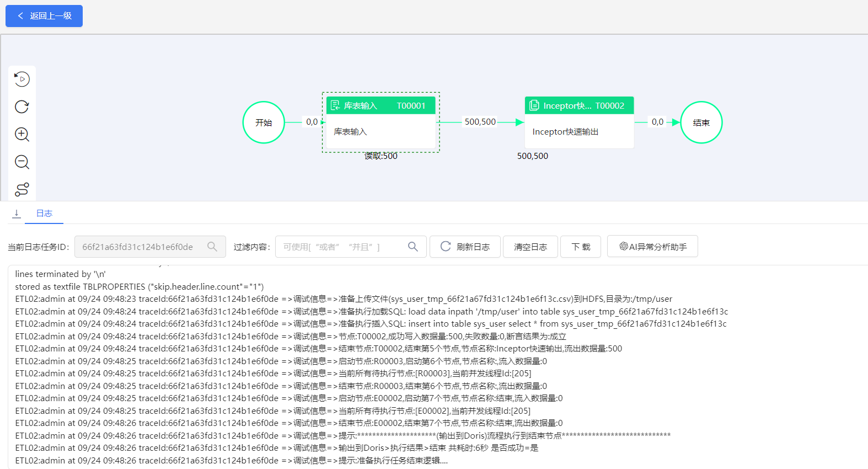The height and width of the screenshot is (469, 868).
Task: Go back with 返回上一级 button
Action: [x=44, y=16]
